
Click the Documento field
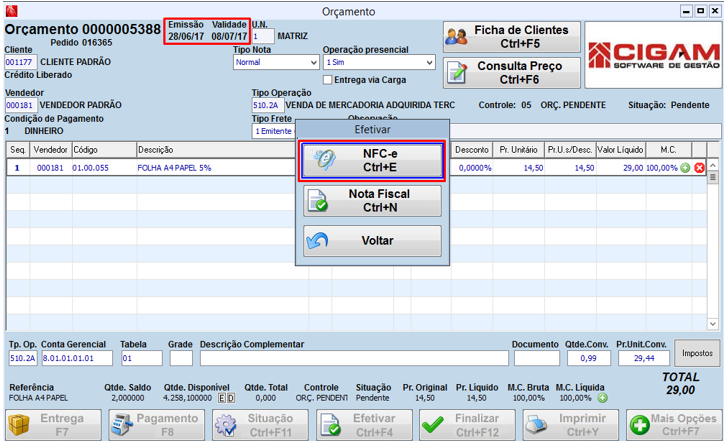point(536,358)
